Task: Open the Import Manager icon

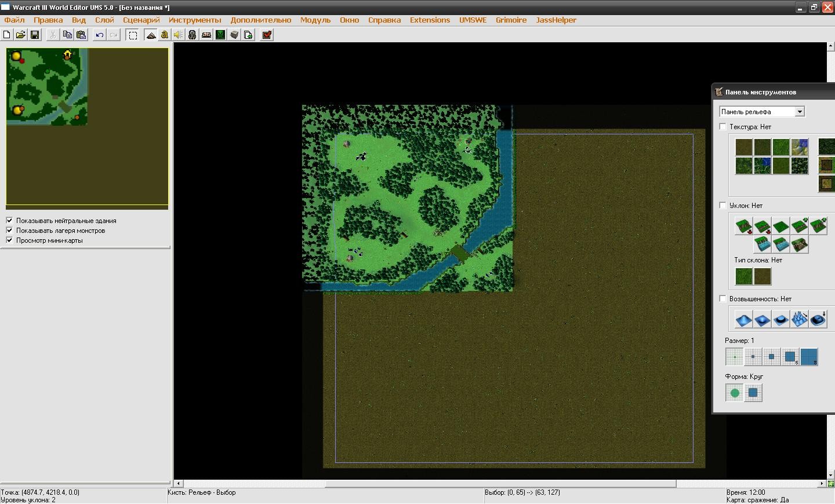Action: tap(248, 35)
